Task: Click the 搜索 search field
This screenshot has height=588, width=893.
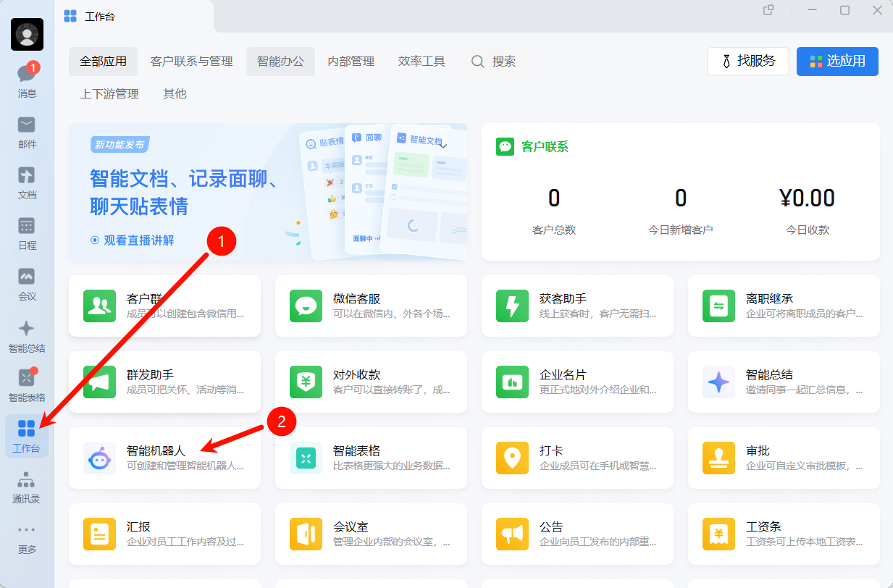Action: 495,62
